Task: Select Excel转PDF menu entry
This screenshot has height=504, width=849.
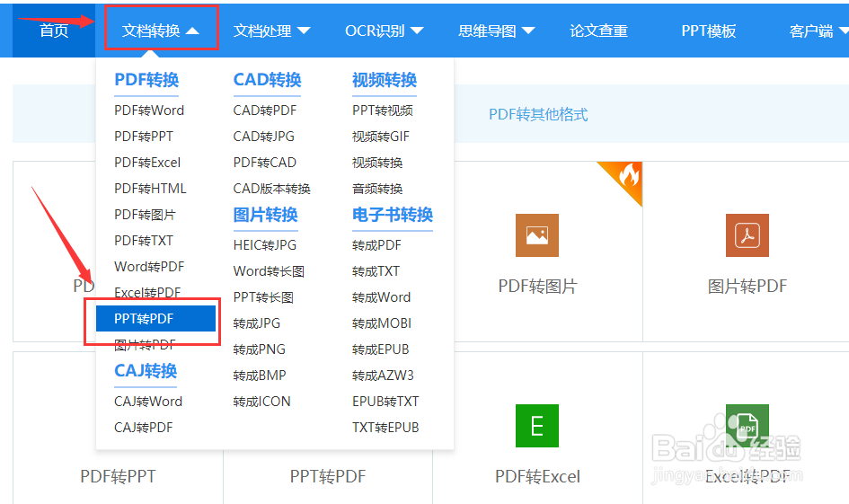Action: [x=147, y=292]
